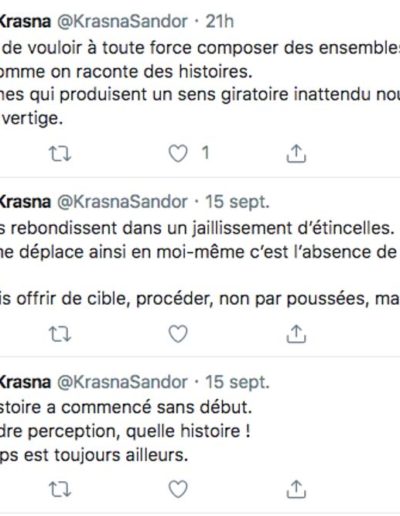Click the Krasna display name on the étincelles tweet

(x=25, y=202)
